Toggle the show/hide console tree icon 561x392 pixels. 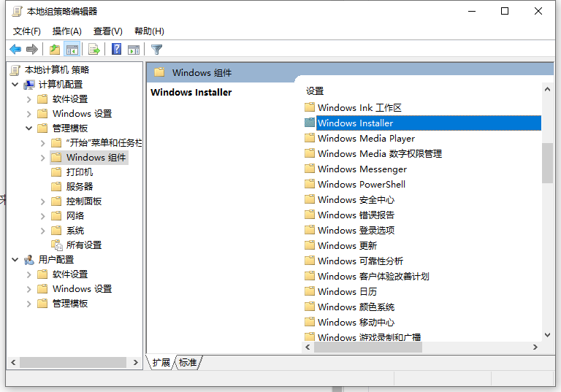(x=72, y=50)
